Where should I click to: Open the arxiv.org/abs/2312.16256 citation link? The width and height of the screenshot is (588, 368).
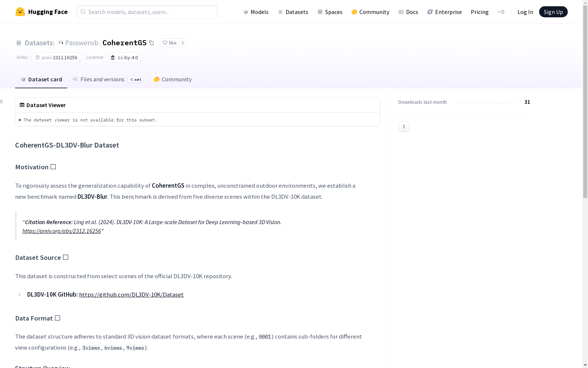tap(61, 231)
